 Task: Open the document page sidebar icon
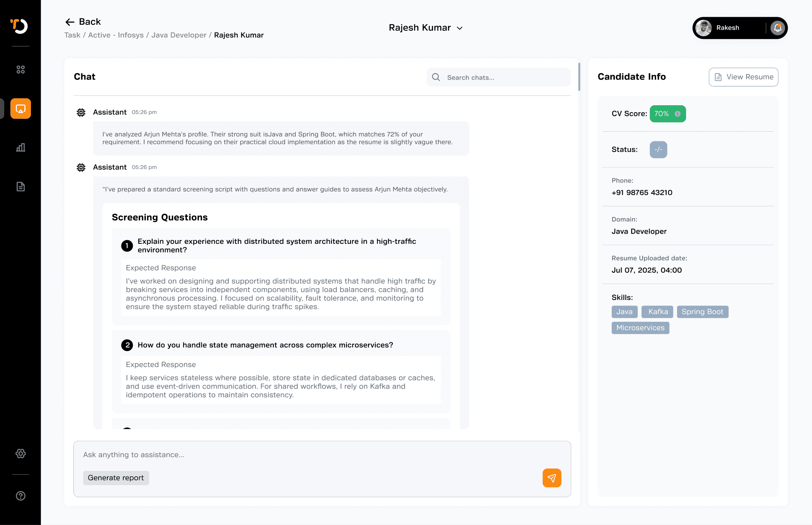coord(21,187)
